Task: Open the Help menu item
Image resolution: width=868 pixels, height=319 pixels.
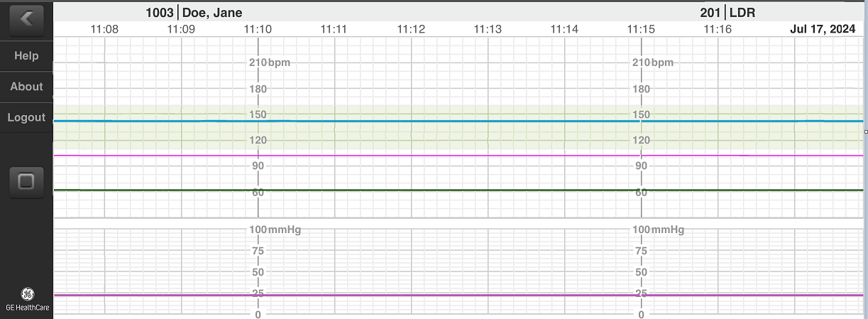Action: tap(26, 56)
